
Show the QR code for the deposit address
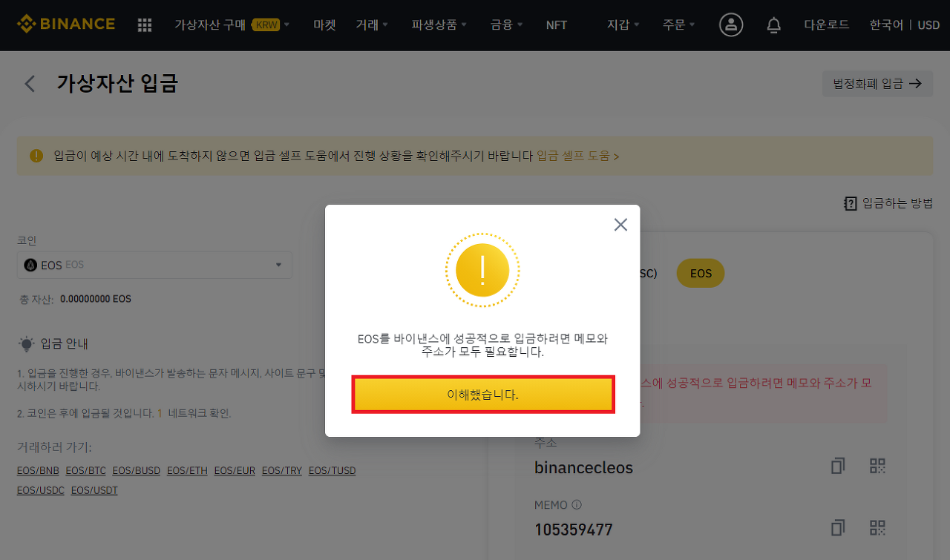[x=877, y=465]
